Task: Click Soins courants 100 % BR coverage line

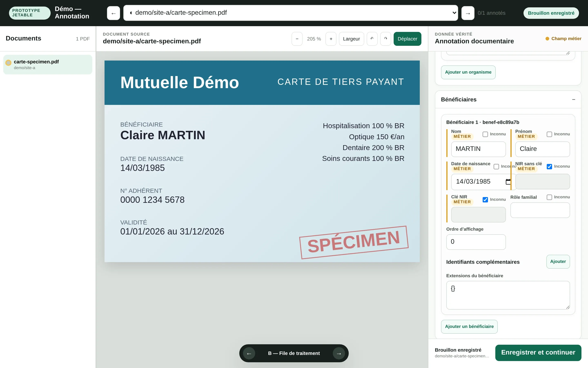Action: tap(363, 159)
